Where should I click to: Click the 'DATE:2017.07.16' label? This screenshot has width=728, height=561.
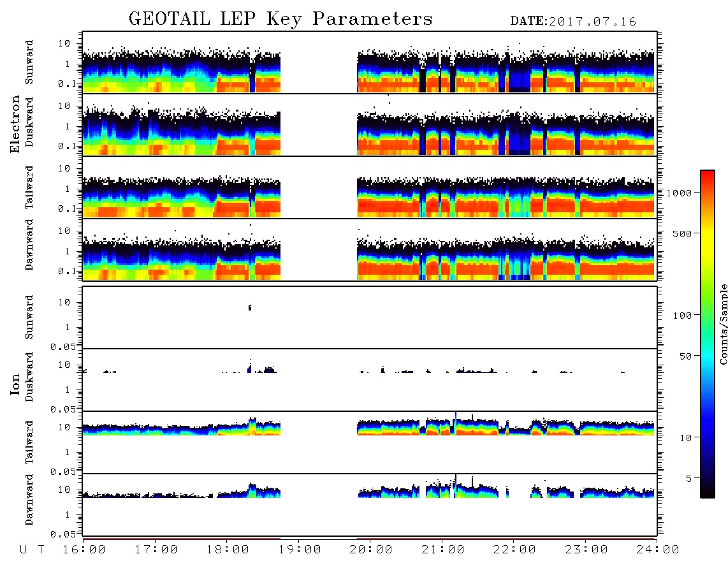tap(573, 22)
